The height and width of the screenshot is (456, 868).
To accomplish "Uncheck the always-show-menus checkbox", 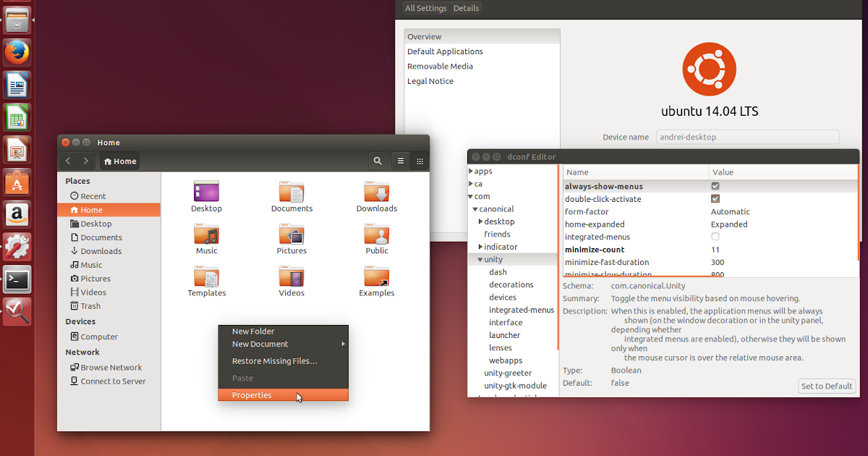I will (715, 185).
